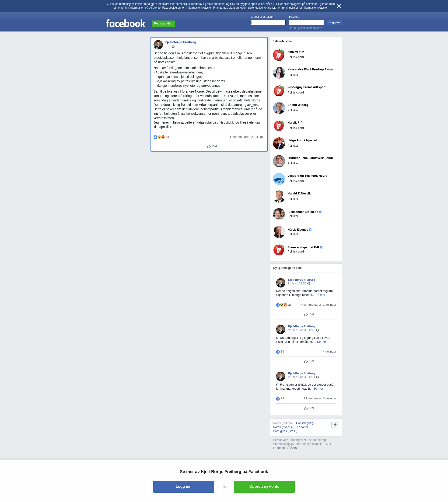This screenshot has height=502, width=448.
Task: Switch language to Norsk (nynorsk)
Action: [283, 427]
